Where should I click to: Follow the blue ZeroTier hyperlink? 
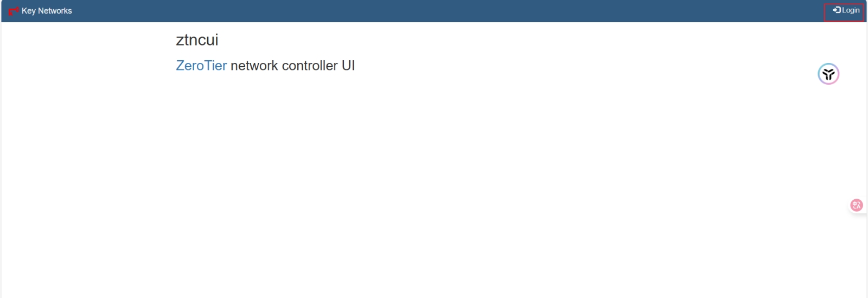pos(201,66)
